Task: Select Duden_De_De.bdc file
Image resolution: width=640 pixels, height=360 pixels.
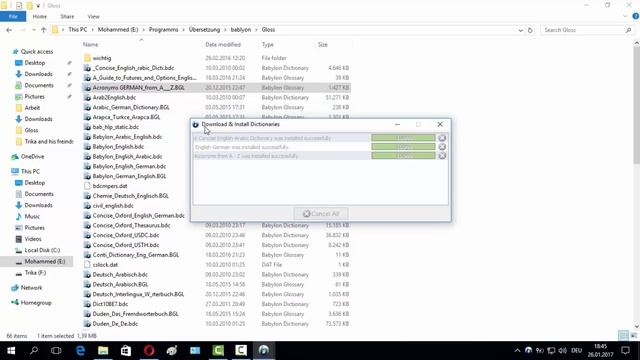Action: [115, 324]
